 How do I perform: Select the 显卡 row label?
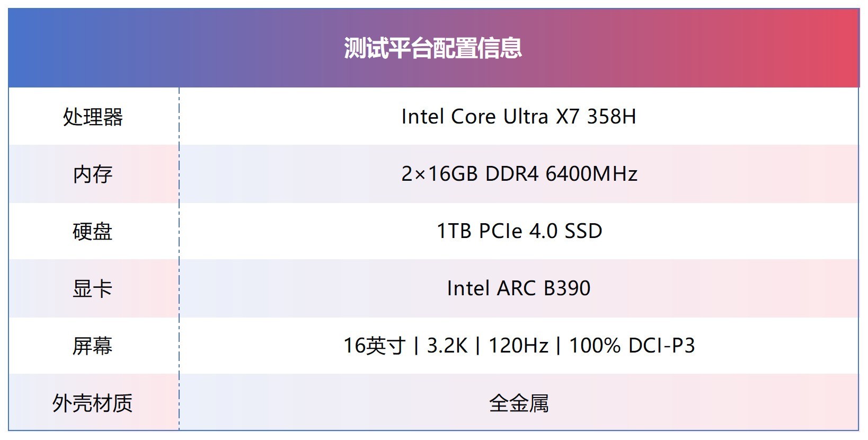[93, 289]
